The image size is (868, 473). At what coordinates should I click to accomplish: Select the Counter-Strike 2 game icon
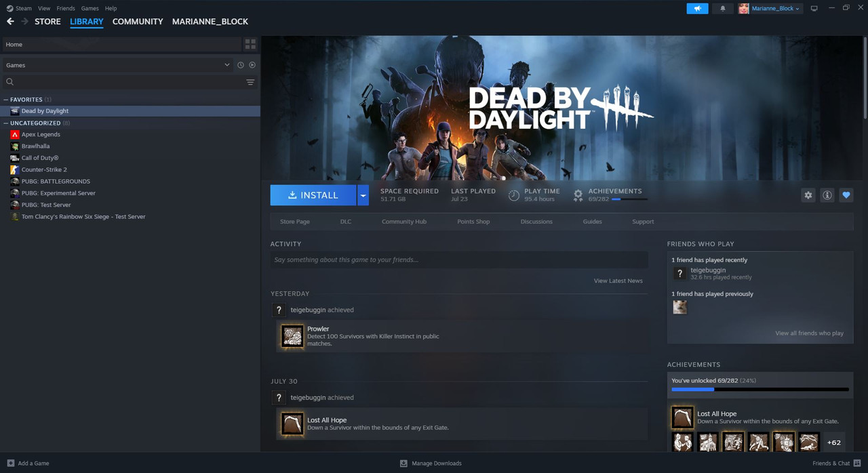(x=15, y=169)
